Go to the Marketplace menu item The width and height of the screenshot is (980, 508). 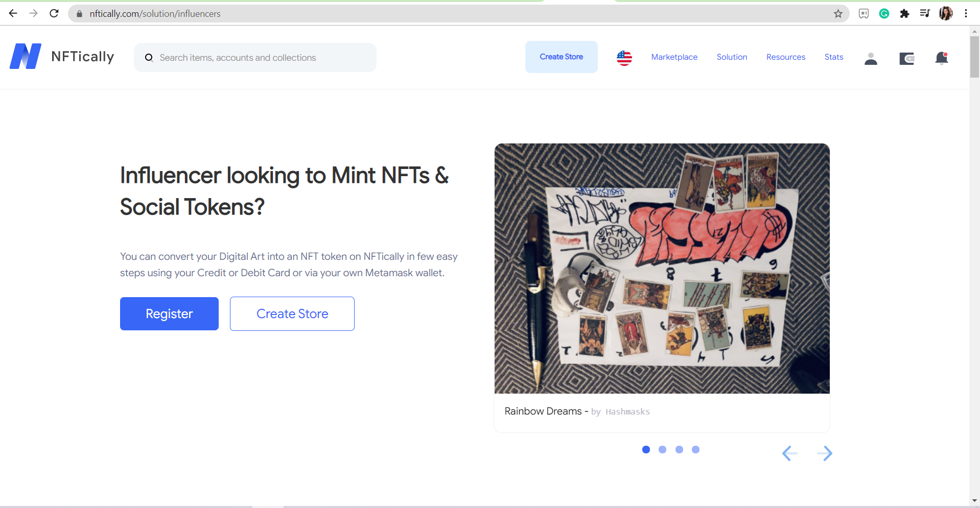click(x=674, y=57)
